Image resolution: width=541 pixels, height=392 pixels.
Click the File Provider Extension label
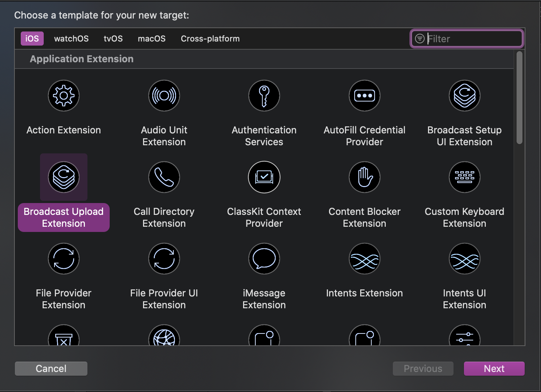(64, 299)
